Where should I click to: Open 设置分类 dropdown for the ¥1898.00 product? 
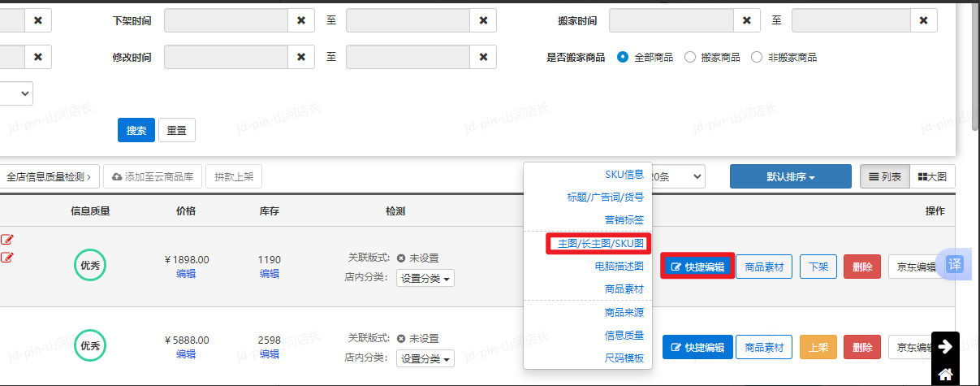coord(425,279)
